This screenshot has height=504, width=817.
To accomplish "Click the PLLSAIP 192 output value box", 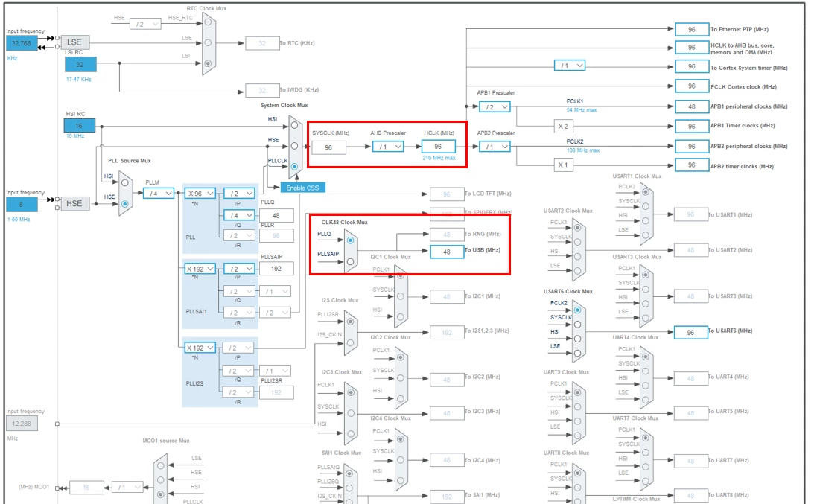I will [276, 269].
